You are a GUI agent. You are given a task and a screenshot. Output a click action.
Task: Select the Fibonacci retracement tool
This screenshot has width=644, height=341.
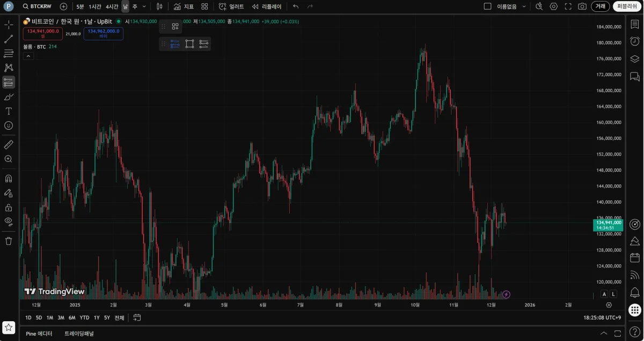9,54
